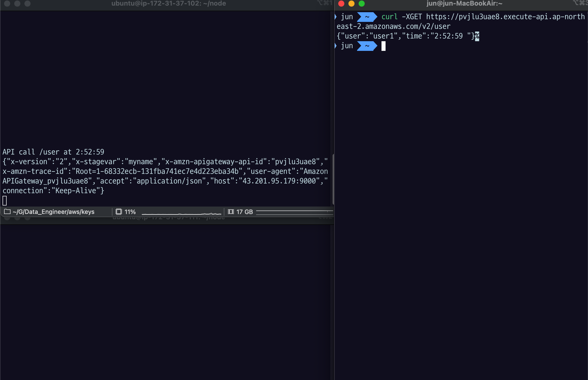Click the blue tilde prompt arrow on the curl line
The width and height of the screenshot is (588, 380).
point(367,17)
